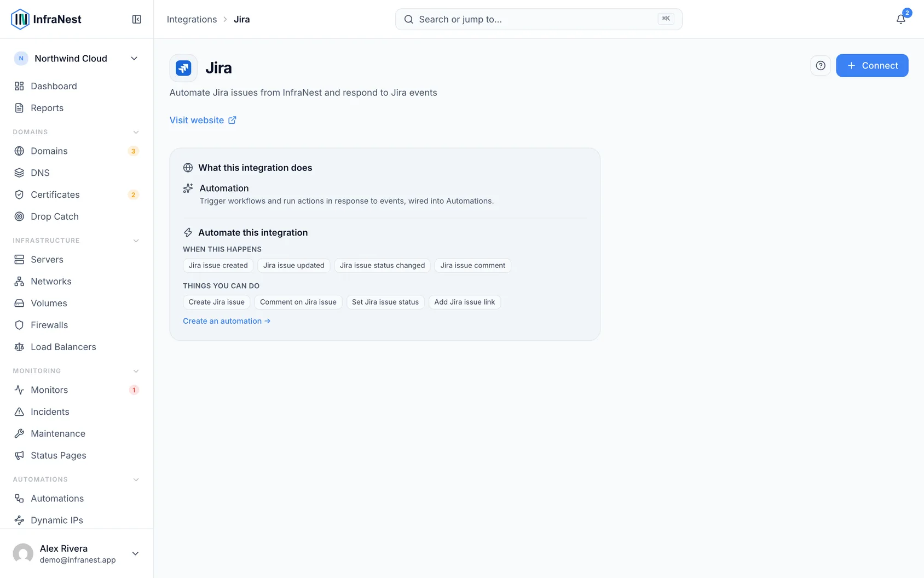The width and height of the screenshot is (924, 578).
Task: Click the search magnifier icon
Action: click(408, 19)
